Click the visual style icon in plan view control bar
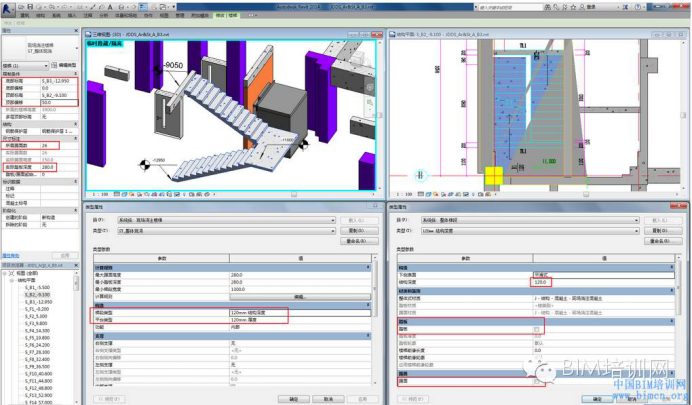This screenshot has height=405, width=692. tap(429, 194)
